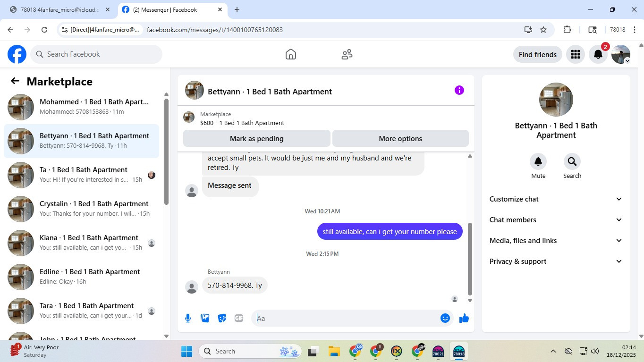Attach a photo with the image icon
The height and width of the screenshot is (362, 644).
point(205,318)
